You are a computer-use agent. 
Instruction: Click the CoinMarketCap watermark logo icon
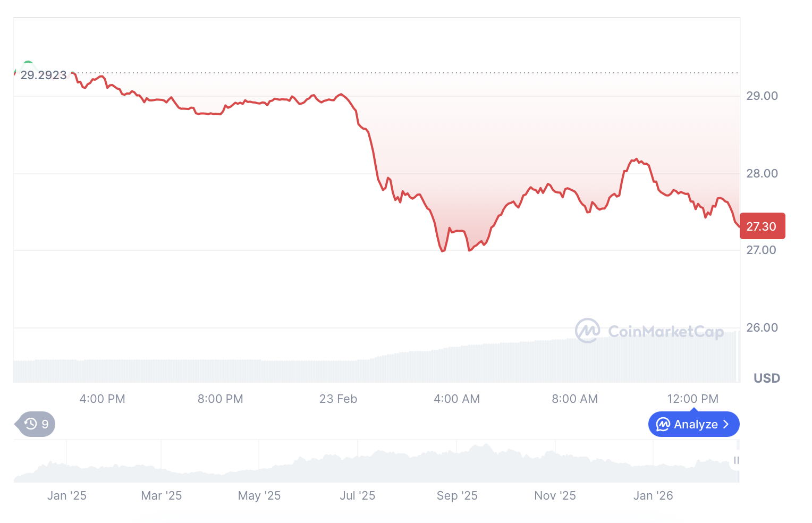click(x=587, y=331)
